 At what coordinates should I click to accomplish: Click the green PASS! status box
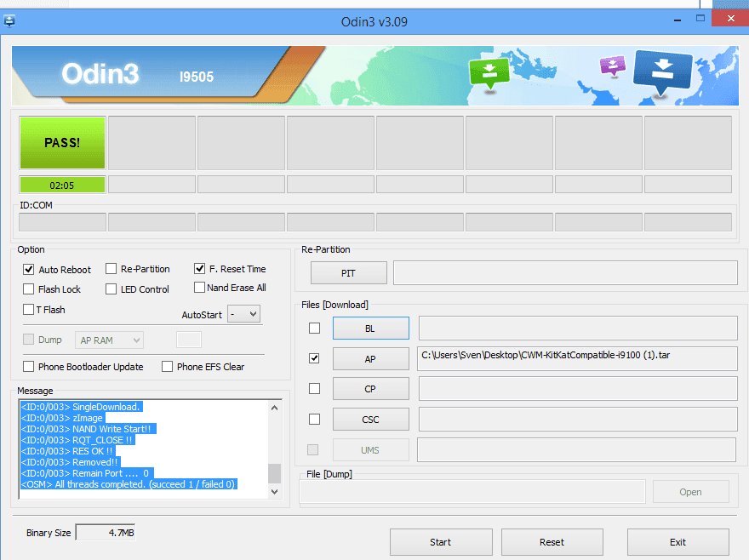point(63,143)
